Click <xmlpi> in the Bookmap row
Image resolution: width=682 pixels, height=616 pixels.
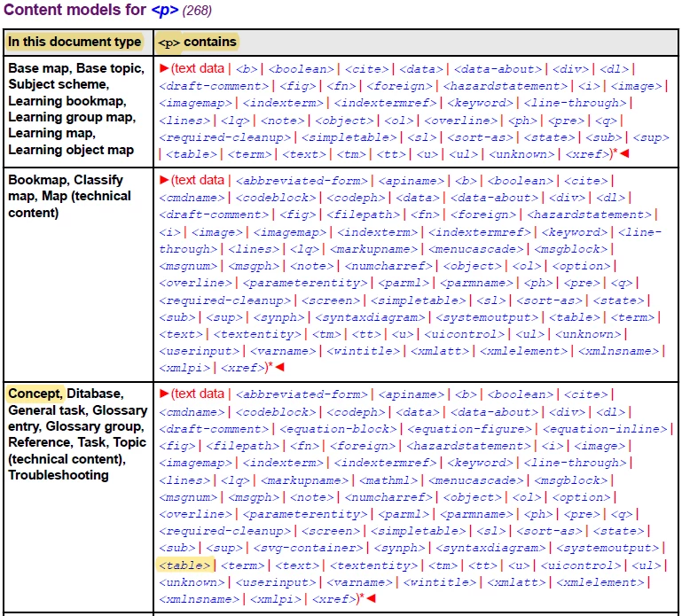coord(184,368)
